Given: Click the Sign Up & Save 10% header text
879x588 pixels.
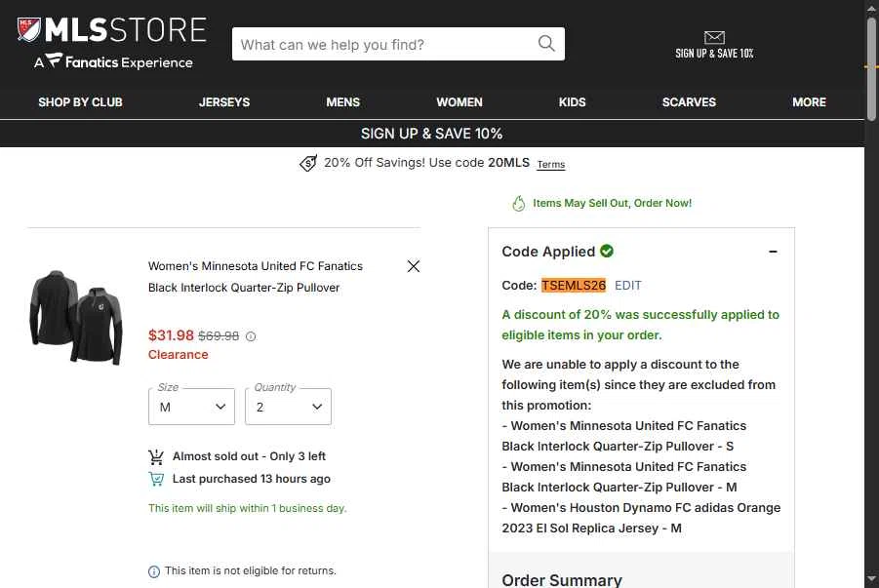Looking at the screenshot, I should (x=714, y=54).
